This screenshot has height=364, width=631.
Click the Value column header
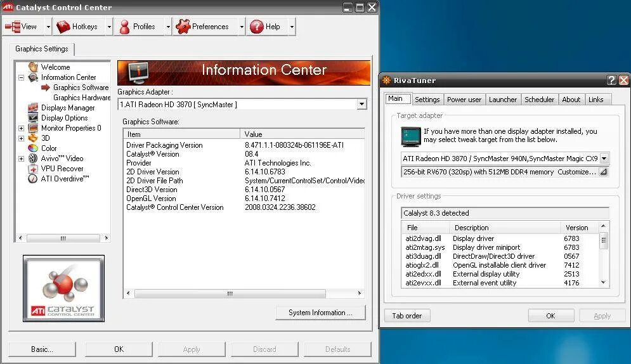(302, 134)
